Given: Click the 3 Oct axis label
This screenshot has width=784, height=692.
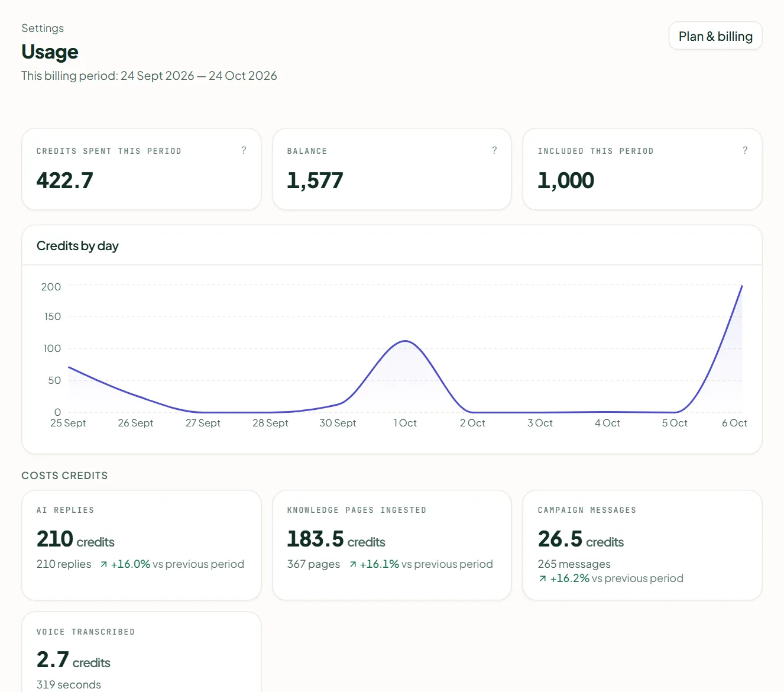Looking at the screenshot, I should pyautogui.click(x=540, y=423).
